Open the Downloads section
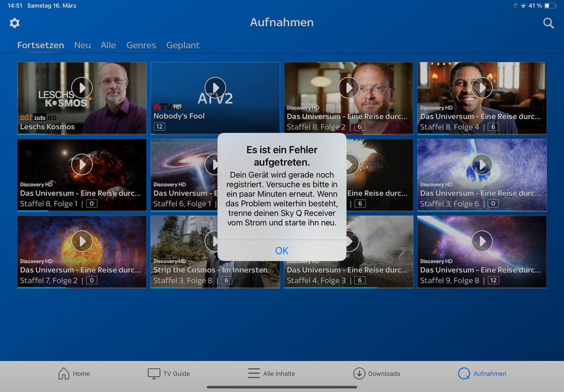 (x=377, y=373)
